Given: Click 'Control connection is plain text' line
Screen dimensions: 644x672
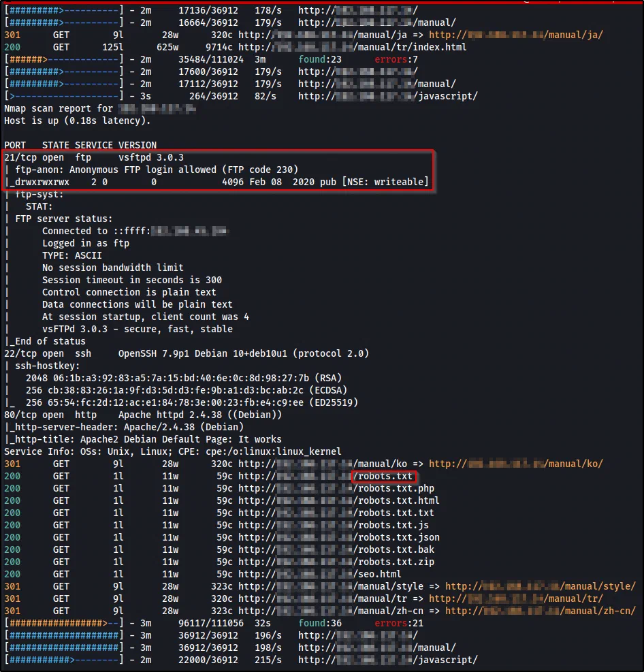Looking at the screenshot, I should [x=129, y=292].
